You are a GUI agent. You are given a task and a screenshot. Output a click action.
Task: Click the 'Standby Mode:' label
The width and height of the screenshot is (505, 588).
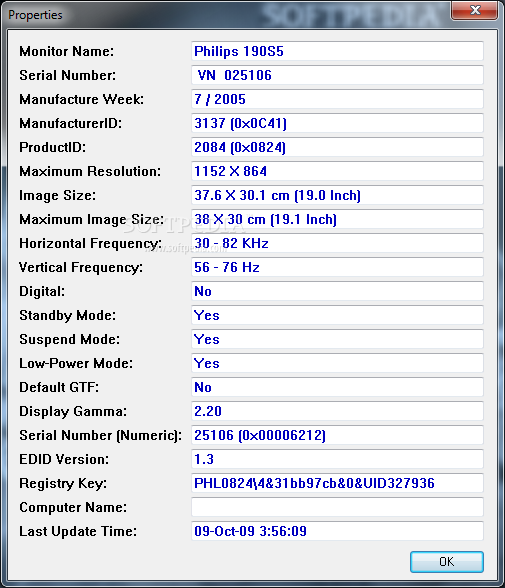click(x=67, y=316)
